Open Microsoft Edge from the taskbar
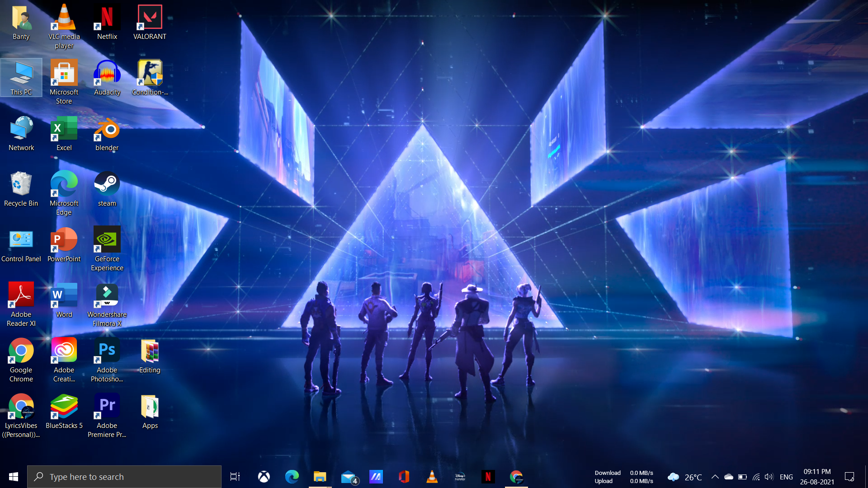The height and width of the screenshot is (488, 868). point(292,477)
